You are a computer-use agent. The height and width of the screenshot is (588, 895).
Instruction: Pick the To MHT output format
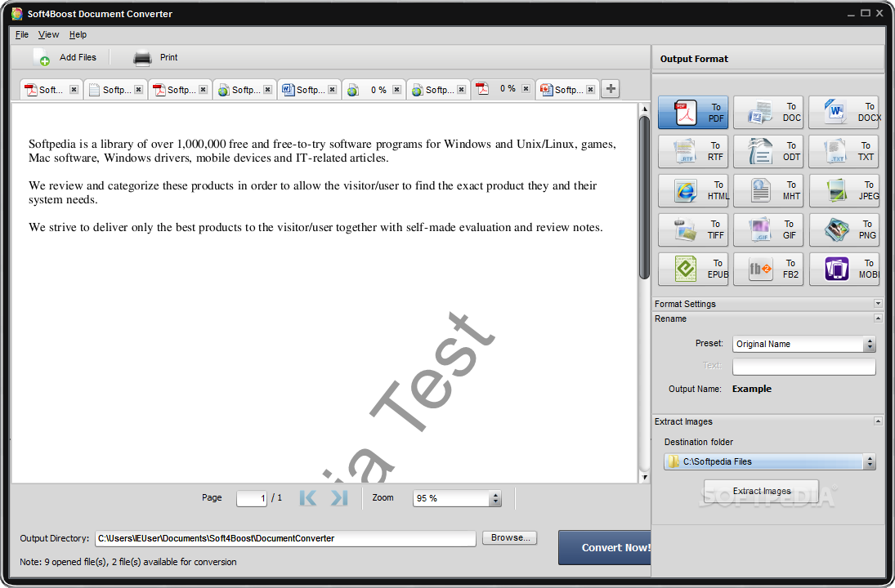(x=767, y=190)
